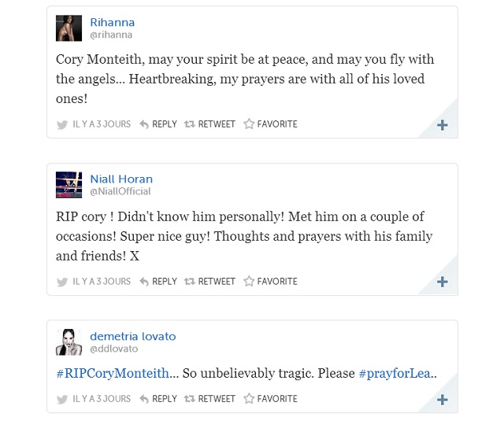Open the #prayforLea hashtag link

[395, 373]
